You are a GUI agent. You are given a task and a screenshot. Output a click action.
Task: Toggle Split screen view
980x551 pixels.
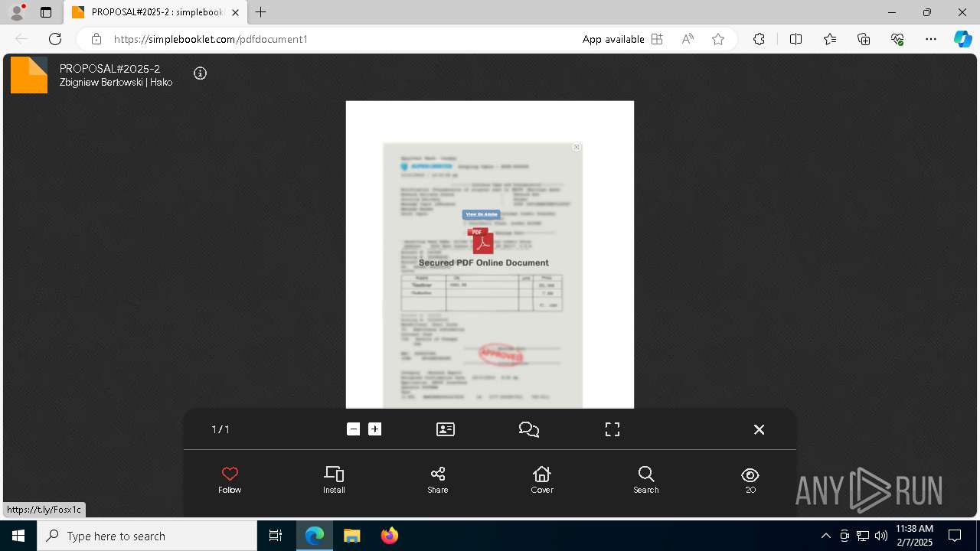pyautogui.click(x=795, y=39)
